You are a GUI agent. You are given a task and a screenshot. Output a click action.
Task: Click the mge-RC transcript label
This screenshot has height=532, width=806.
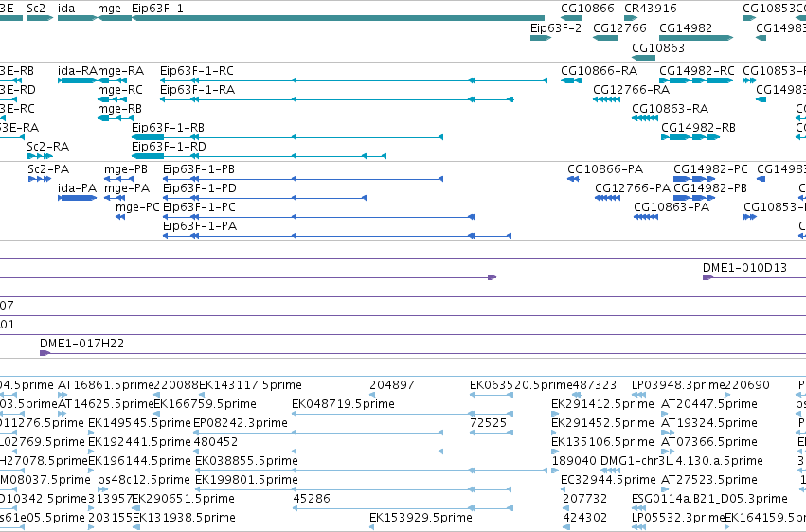(x=119, y=90)
